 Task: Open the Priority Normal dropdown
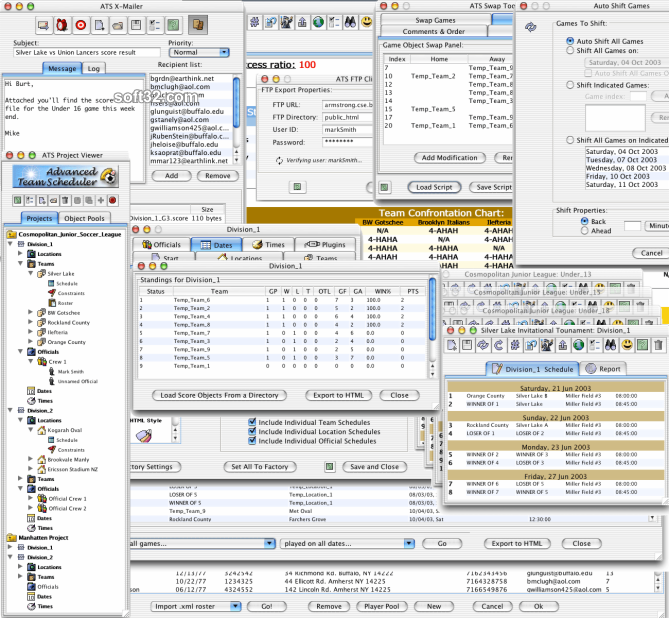(x=199, y=52)
